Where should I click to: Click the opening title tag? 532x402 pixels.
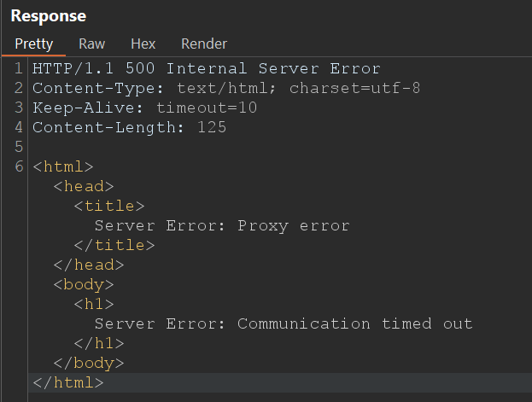coord(108,206)
